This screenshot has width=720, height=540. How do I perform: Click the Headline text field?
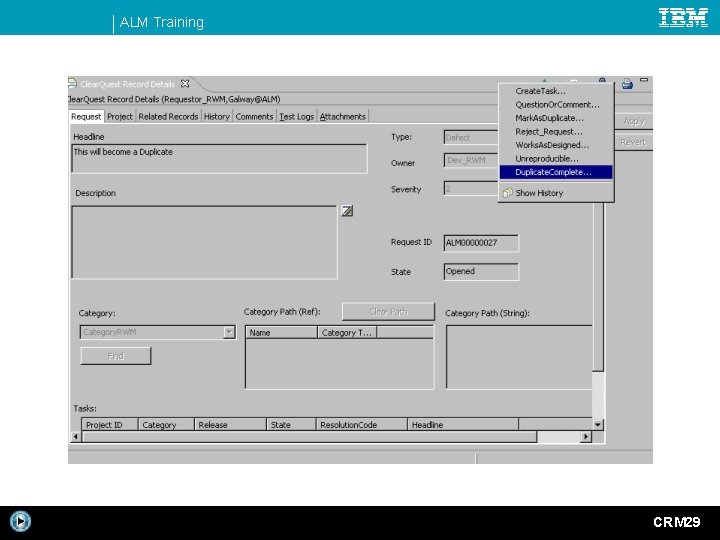pyautogui.click(x=219, y=158)
